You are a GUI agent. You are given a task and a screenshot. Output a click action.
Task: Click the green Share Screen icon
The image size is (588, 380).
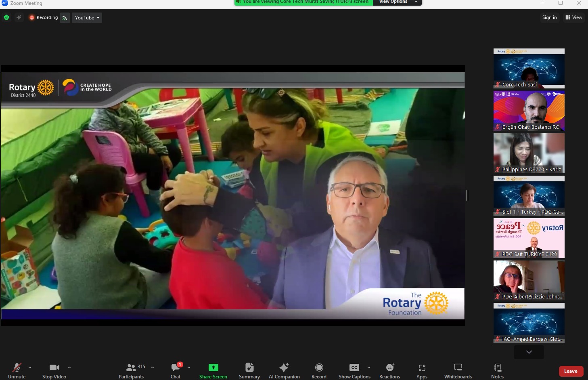tap(213, 367)
